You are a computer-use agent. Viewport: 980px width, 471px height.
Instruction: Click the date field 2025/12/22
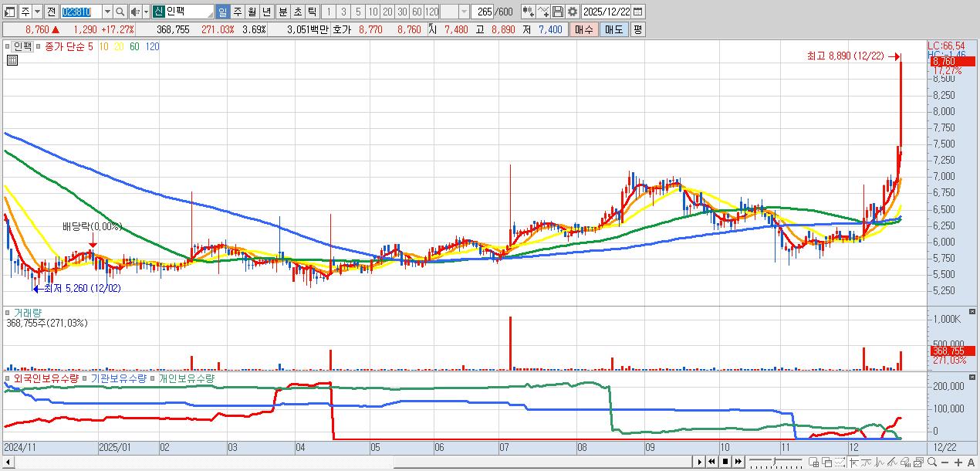606,12
